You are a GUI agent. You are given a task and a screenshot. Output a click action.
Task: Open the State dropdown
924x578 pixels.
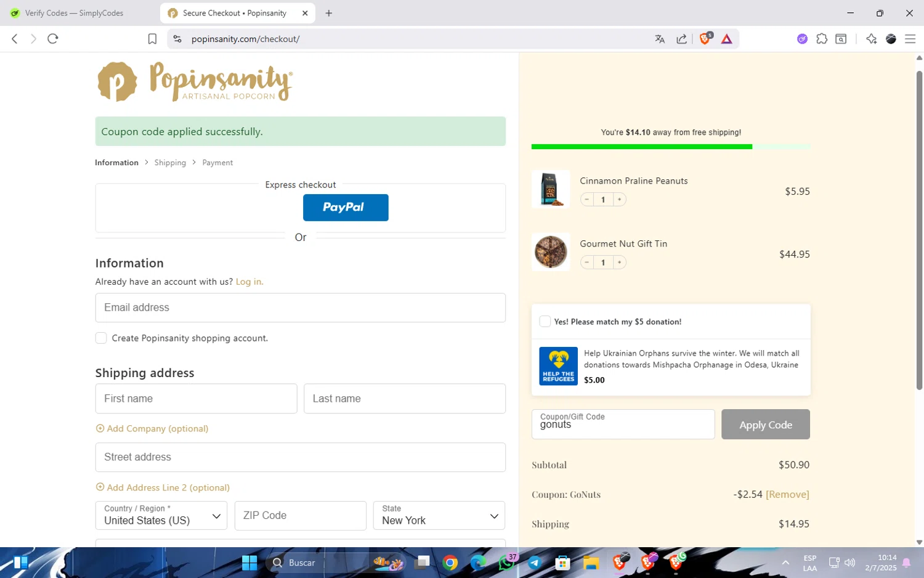(439, 515)
